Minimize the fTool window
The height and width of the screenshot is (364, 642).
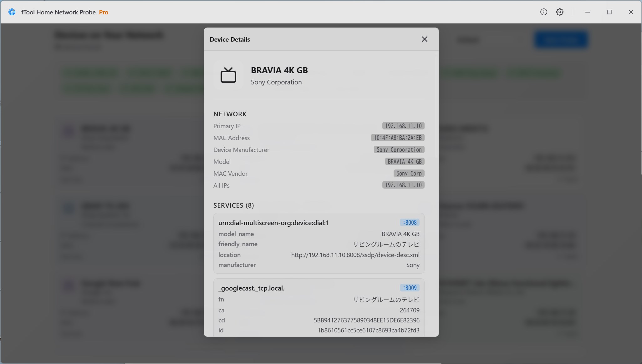(x=588, y=12)
